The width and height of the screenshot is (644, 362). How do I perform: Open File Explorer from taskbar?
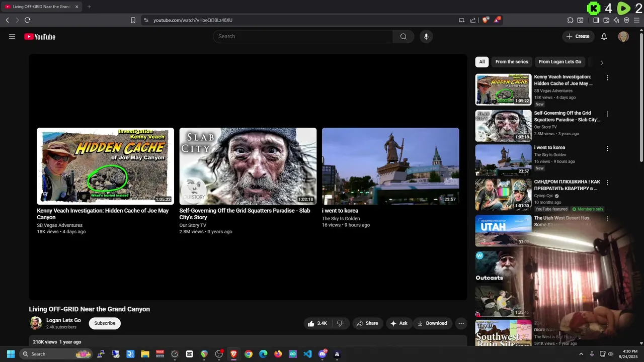145,354
